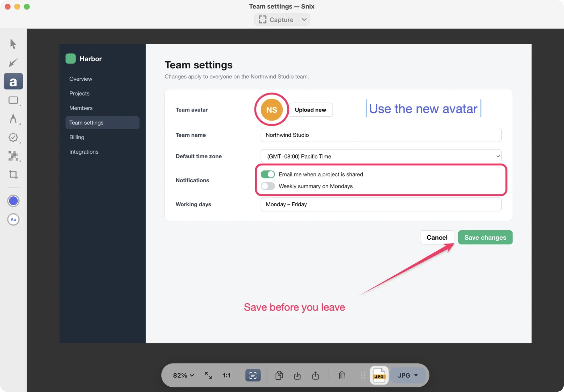This screenshot has width=564, height=392.
Task: Open the 82% zoom level dropdown
Action: click(183, 375)
